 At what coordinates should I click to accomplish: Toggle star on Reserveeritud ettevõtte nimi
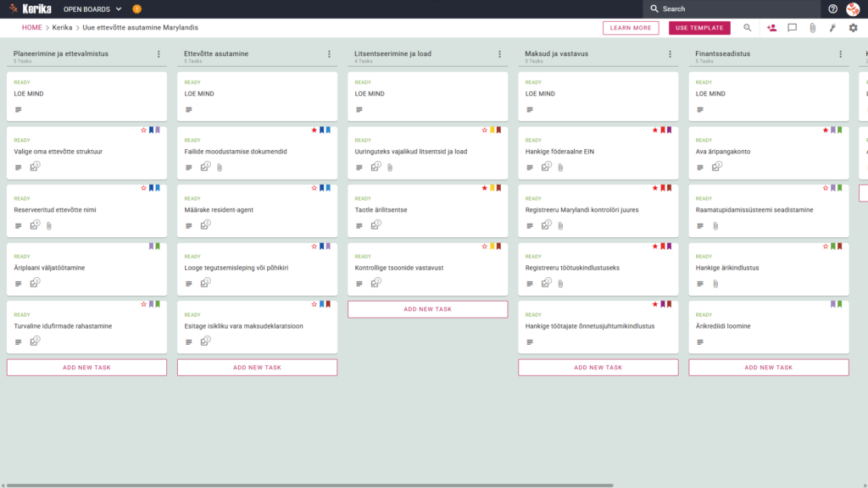tap(144, 188)
